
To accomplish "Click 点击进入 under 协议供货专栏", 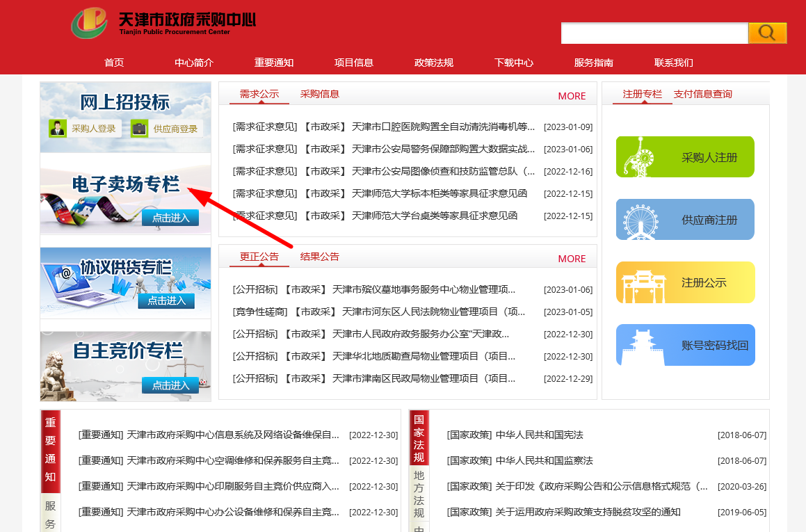I will (167, 301).
